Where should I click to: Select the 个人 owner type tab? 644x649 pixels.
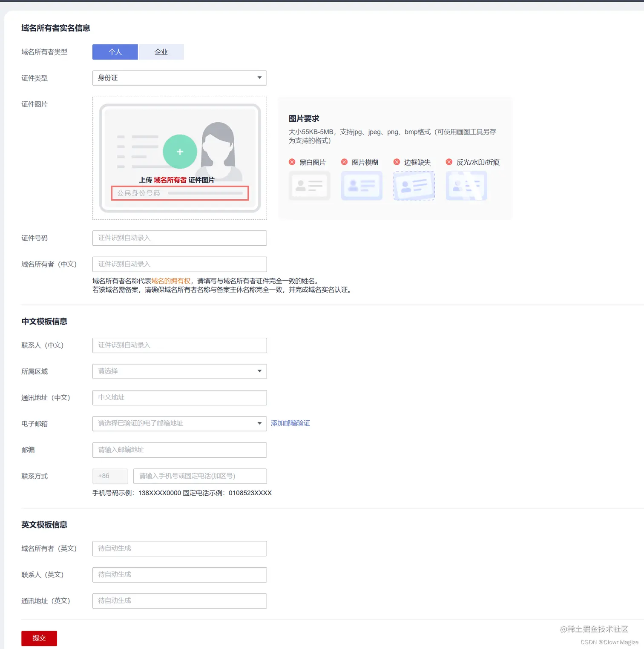coord(115,52)
